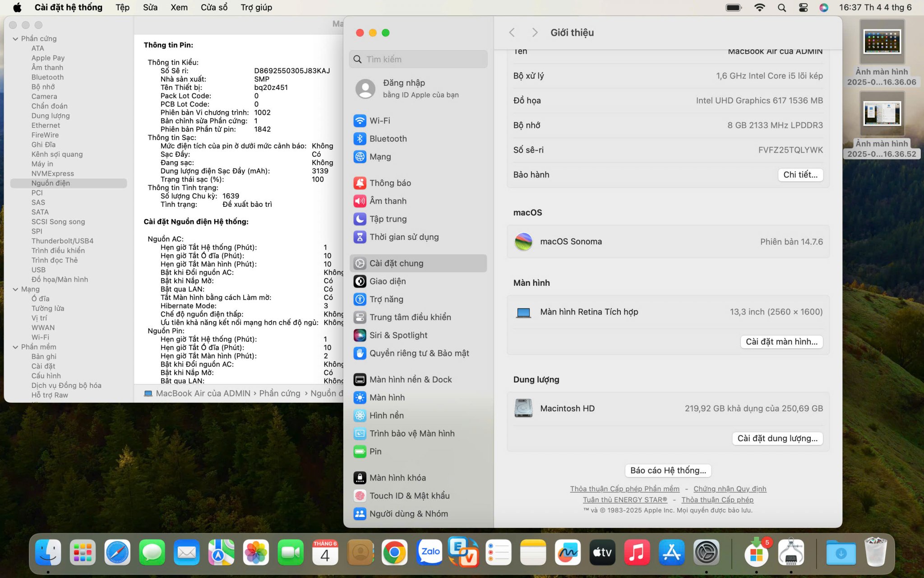The height and width of the screenshot is (578, 924).
Task: Open Thông báo notifications pane
Action: coord(418,183)
